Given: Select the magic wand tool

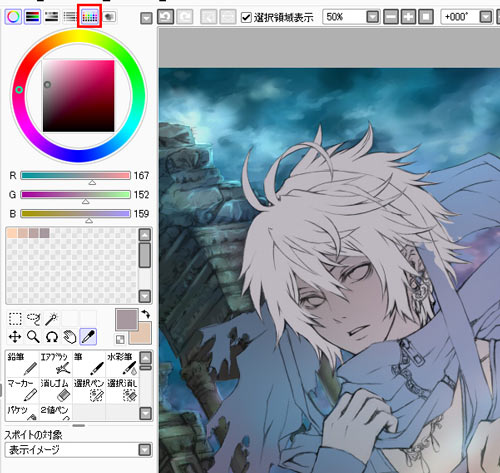Looking at the screenshot, I should 52,319.
